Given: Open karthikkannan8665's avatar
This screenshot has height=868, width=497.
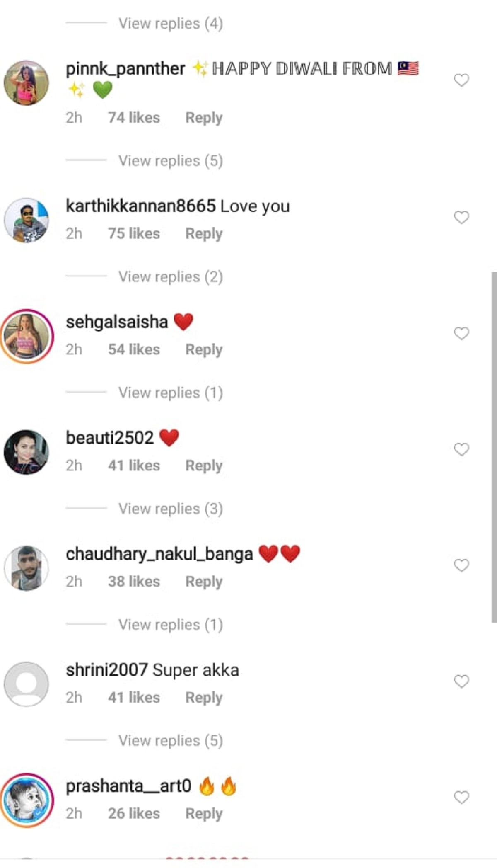Looking at the screenshot, I should tap(26, 220).
